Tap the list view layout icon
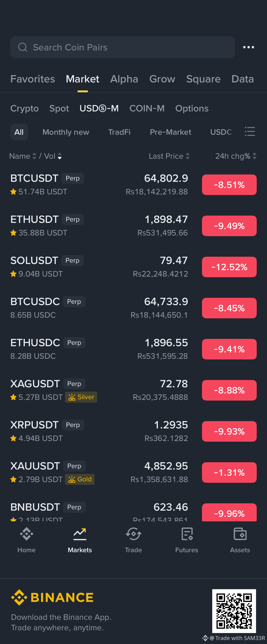Viewport: 267px width, 644px height. pos(250,132)
